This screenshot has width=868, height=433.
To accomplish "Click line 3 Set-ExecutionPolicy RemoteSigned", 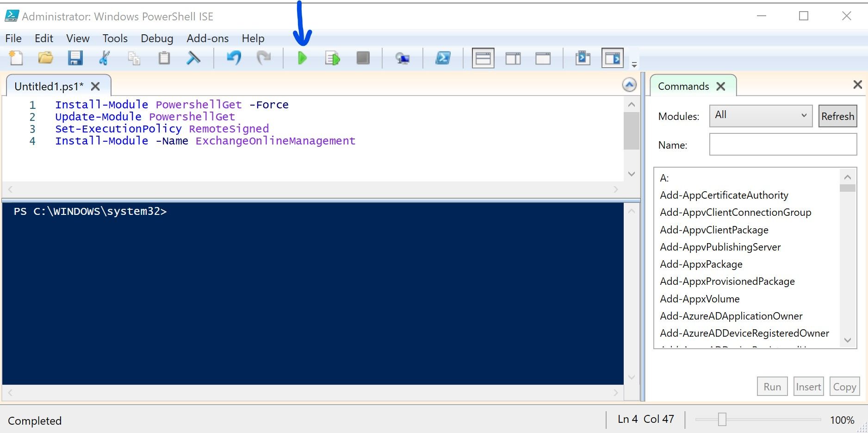I will coord(162,129).
